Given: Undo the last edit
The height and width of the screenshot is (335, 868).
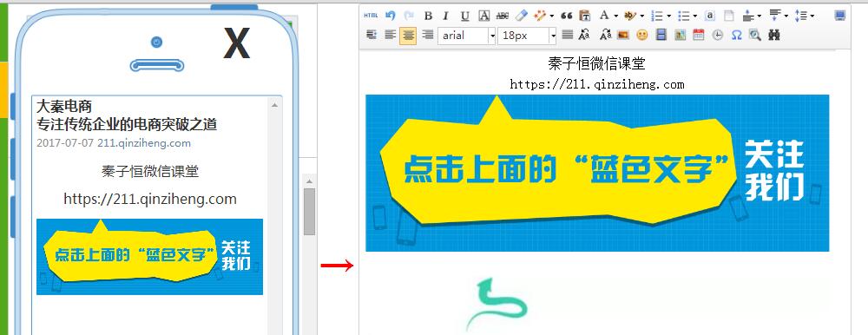Looking at the screenshot, I should point(391,16).
